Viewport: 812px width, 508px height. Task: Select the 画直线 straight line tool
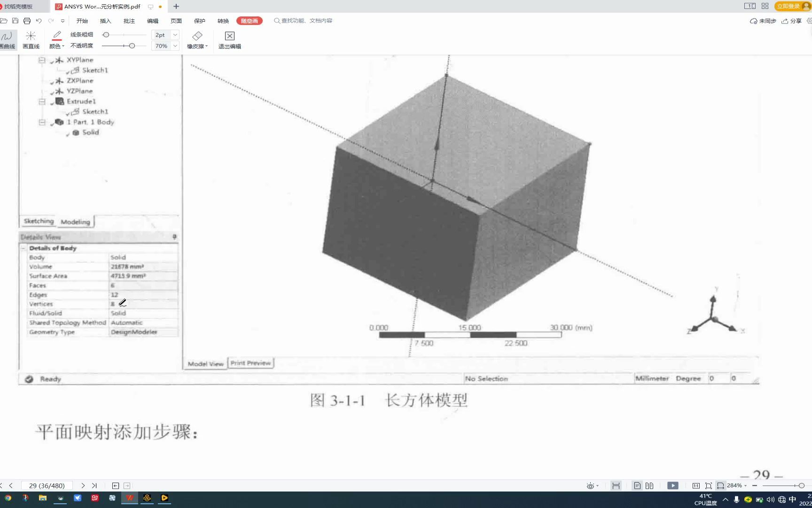pos(30,40)
